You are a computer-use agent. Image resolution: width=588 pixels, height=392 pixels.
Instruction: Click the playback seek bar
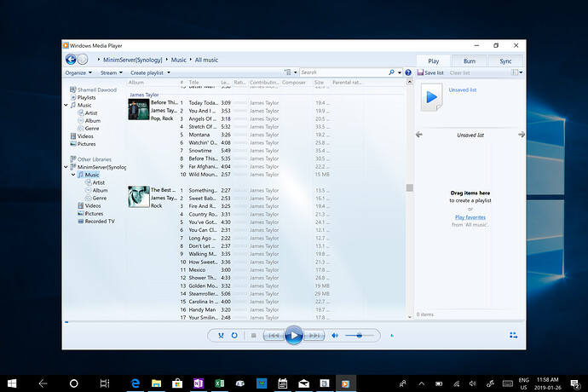[294, 322]
